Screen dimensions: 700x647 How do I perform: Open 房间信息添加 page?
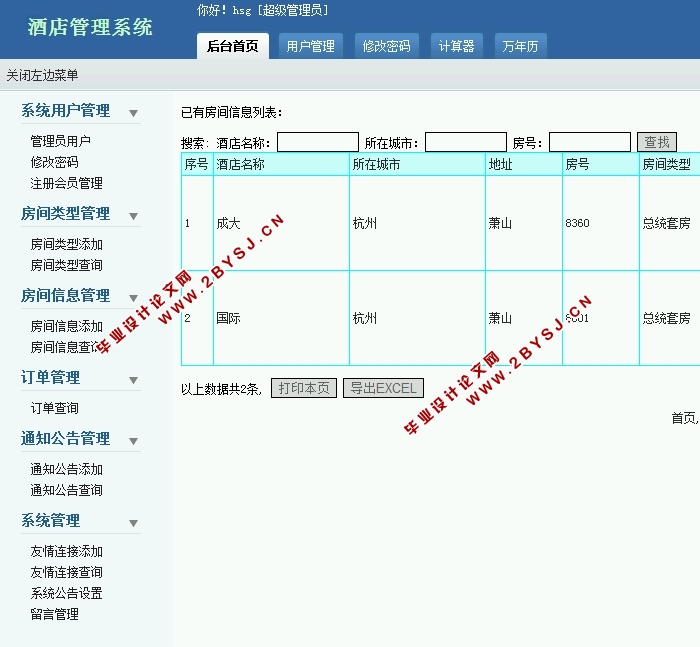click(x=67, y=326)
